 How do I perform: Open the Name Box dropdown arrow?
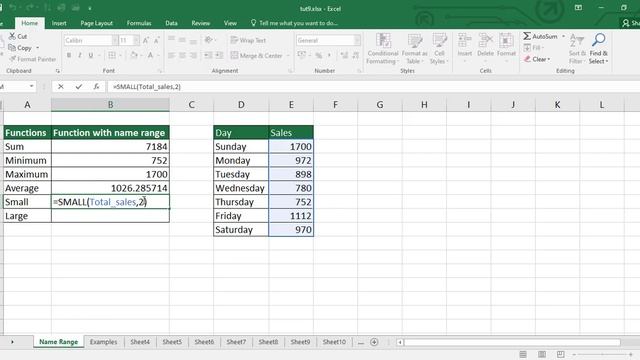[x=31, y=87]
